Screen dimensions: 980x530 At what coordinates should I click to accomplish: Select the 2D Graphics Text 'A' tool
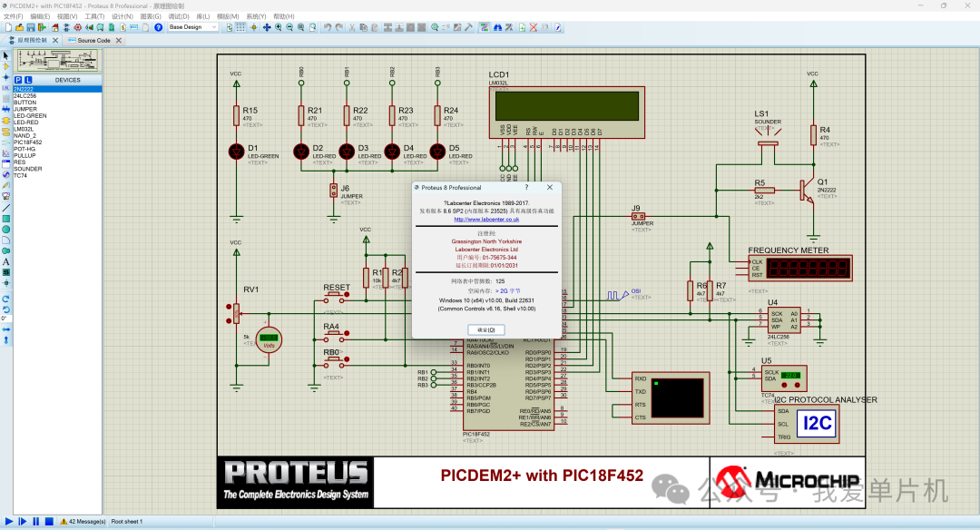6,262
